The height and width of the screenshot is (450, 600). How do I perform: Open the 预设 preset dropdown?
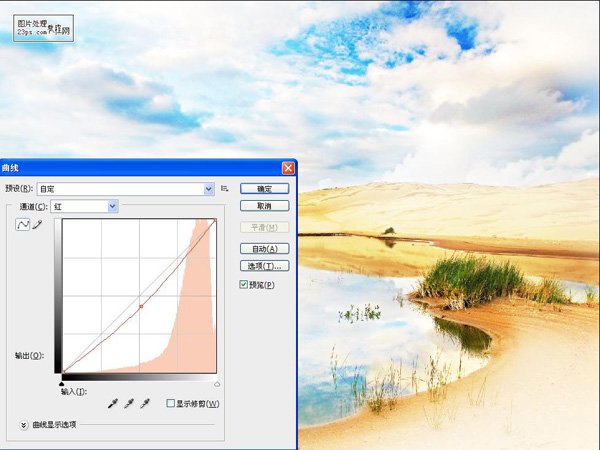click(209, 188)
